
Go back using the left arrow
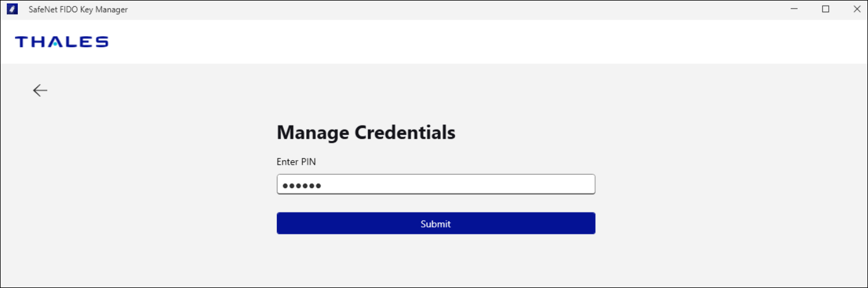[x=40, y=90]
